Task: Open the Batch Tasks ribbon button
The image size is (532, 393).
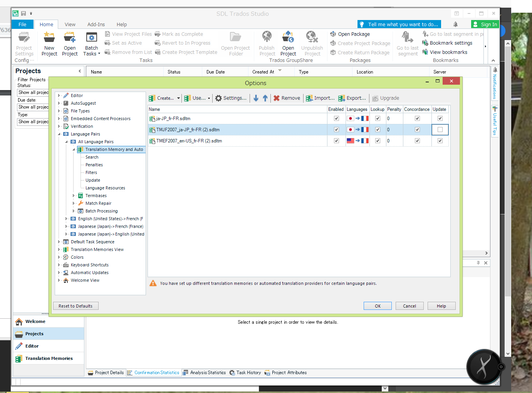Action: tap(91, 44)
